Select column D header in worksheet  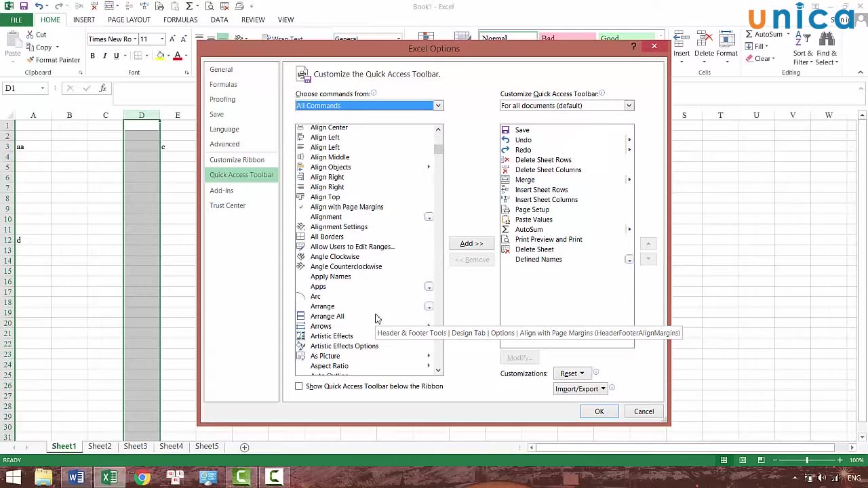141,115
